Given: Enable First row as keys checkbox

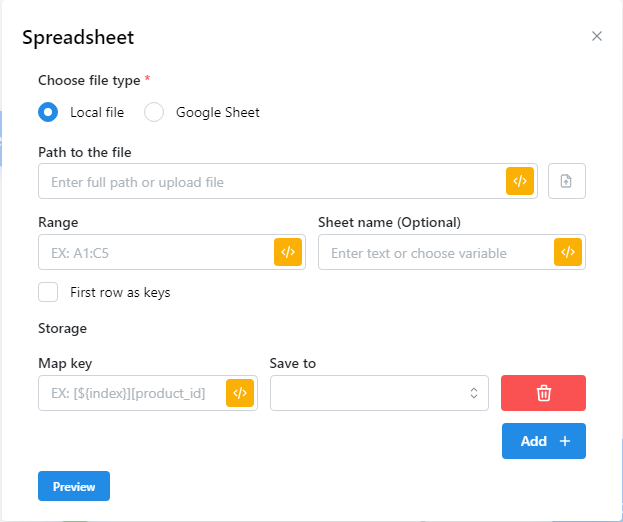Looking at the screenshot, I should pyautogui.click(x=48, y=292).
